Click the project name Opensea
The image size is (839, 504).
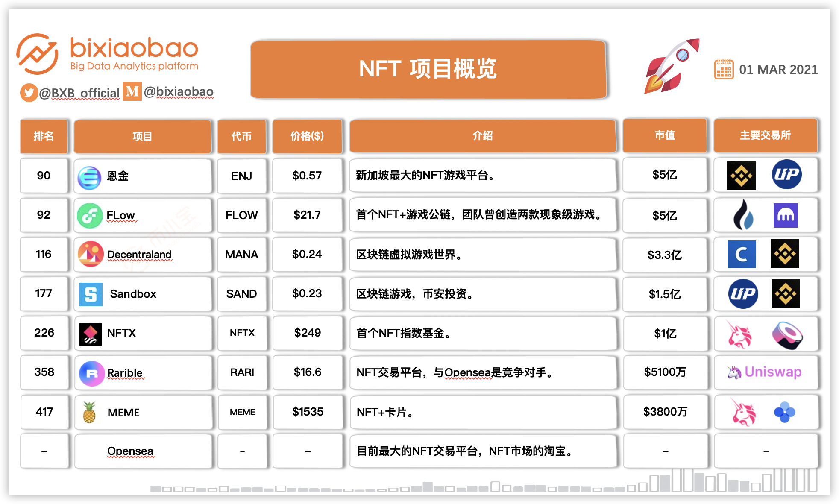pos(130,451)
